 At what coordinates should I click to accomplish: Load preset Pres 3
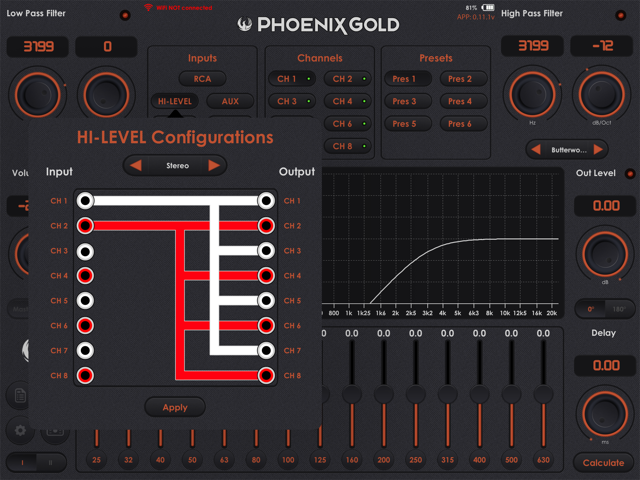pos(408,101)
